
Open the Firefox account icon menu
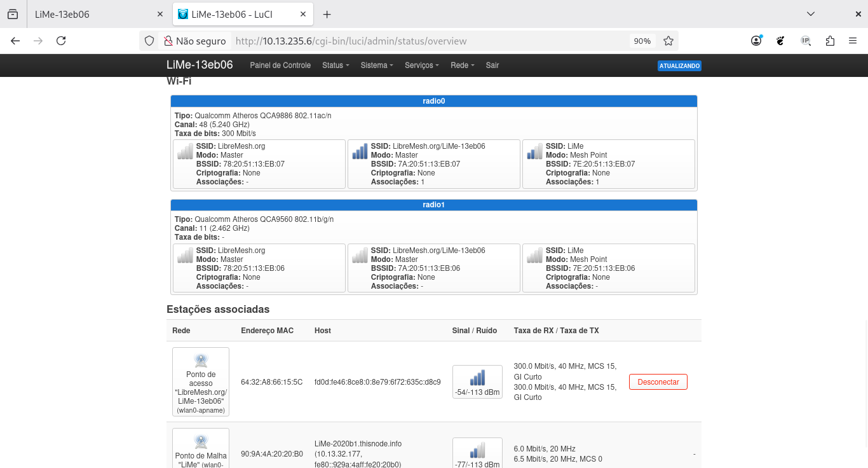(756, 41)
